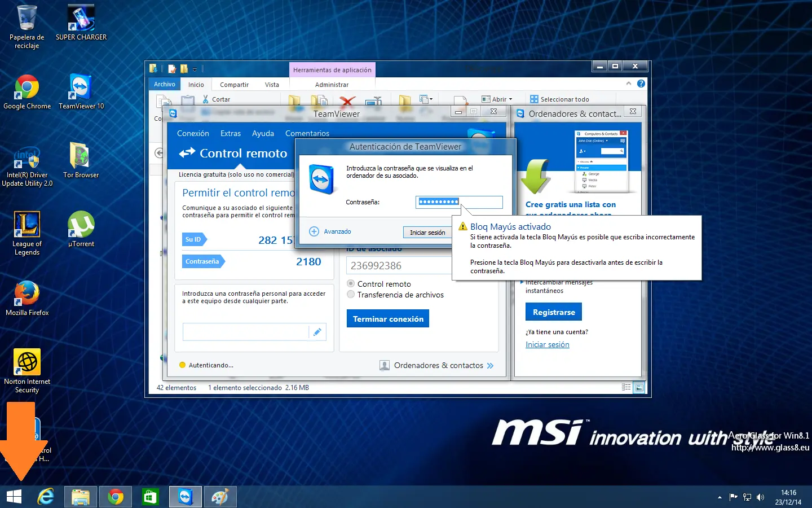Click the Iniciar sesión button in authentication dialog
This screenshot has height=508, width=812.
[x=427, y=232]
